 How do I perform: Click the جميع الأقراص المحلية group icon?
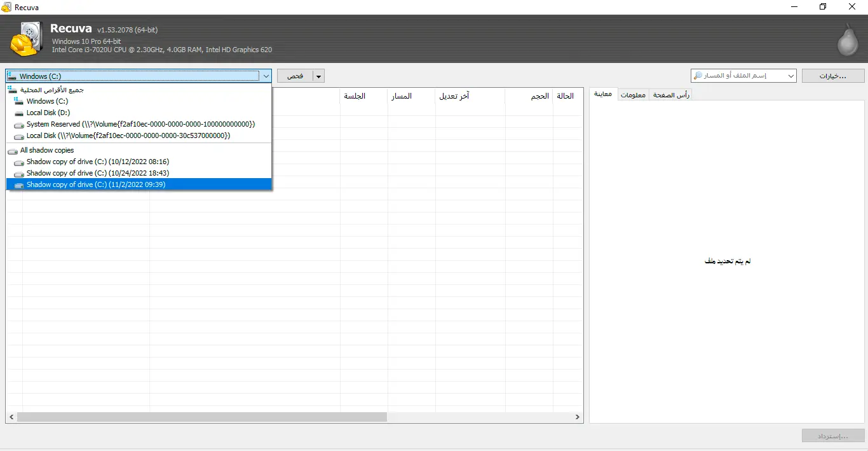(12, 90)
